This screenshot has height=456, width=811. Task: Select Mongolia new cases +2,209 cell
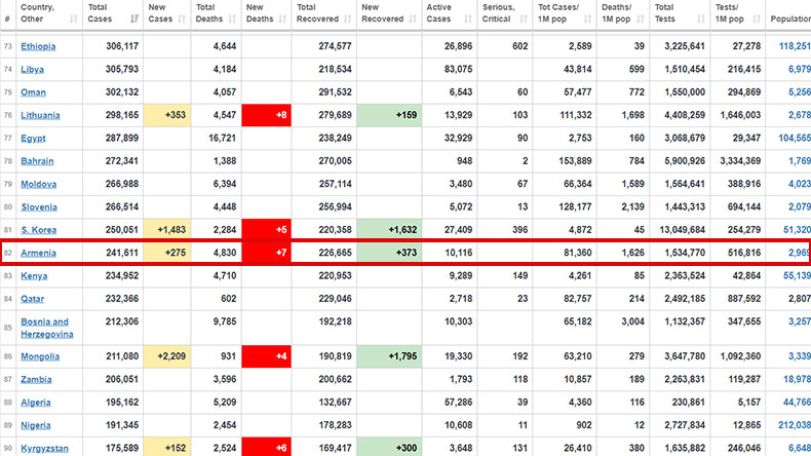167,356
